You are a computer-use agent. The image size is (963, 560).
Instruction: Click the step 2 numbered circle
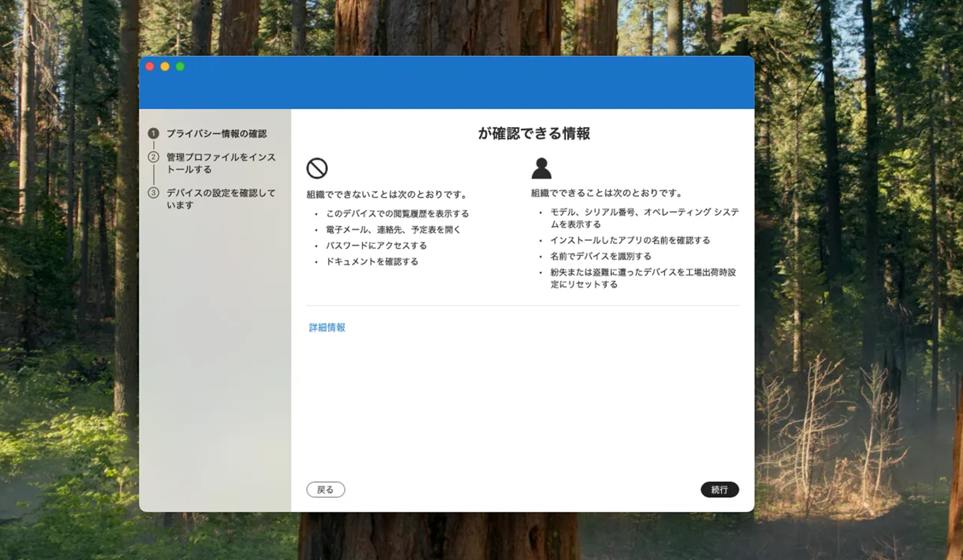pyautogui.click(x=153, y=157)
